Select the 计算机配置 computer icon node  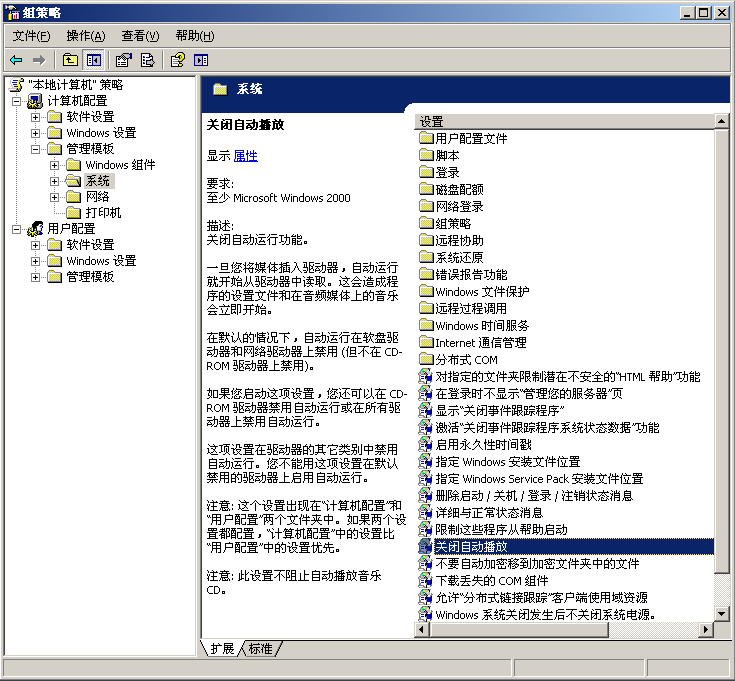tap(35, 101)
